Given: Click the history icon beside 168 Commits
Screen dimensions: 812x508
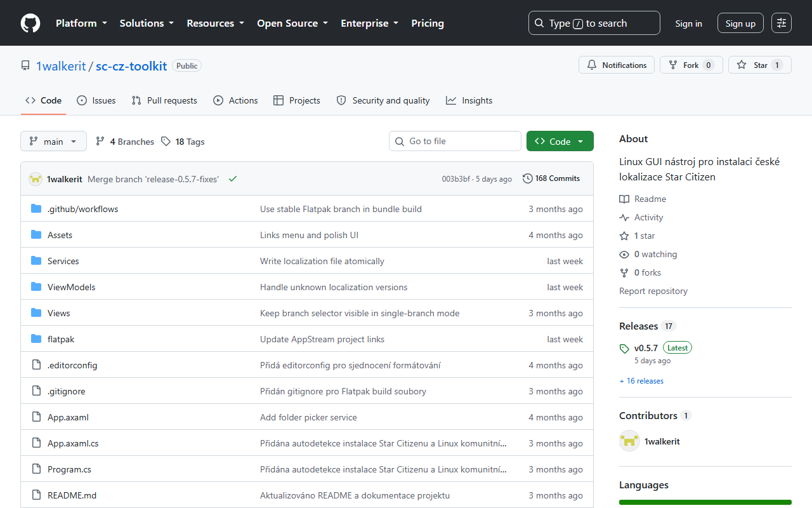Looking at the screenshot, I should coord(527,179).
